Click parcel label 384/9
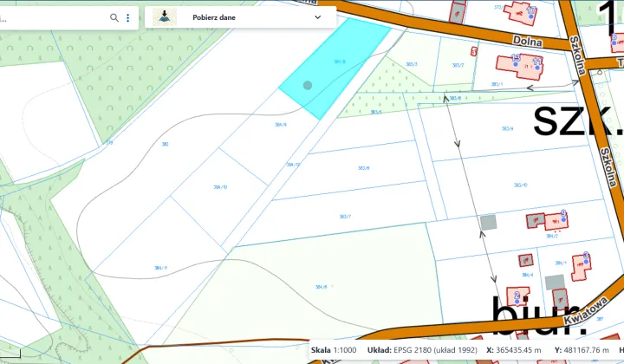The image size is (624, 364). [x=281, y=125]
